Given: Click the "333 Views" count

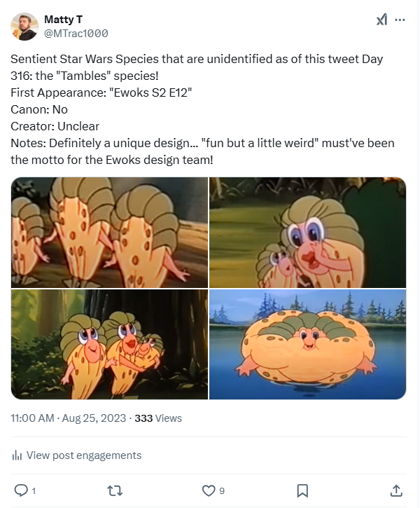Looking at the screenshot, I should click(x=158, y=418).
